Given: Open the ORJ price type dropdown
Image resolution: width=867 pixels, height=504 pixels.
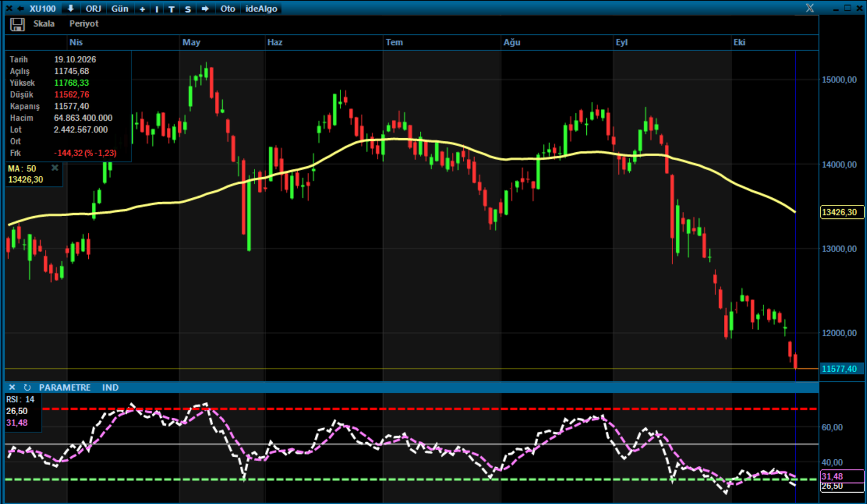Looking at the screenshot, I should point(93,9).
